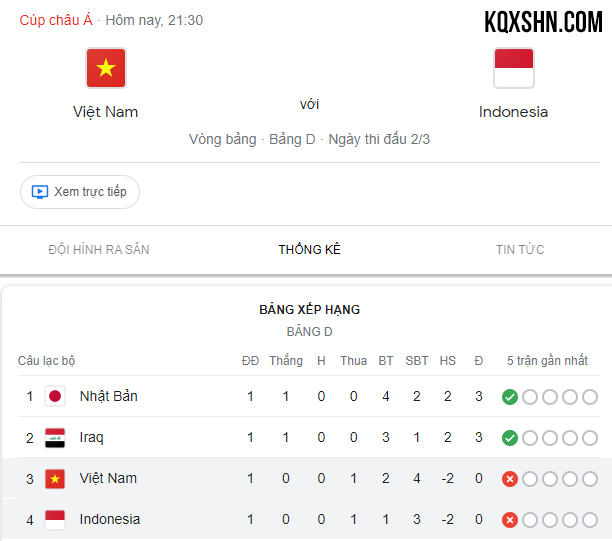
Task: Click red loss mark for Indonesia
Action: click(510, 520)
